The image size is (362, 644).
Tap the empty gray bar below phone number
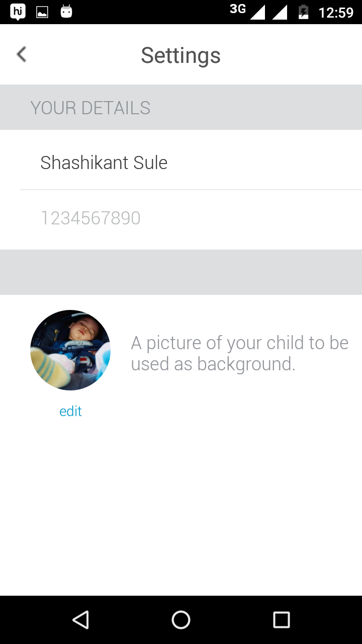181,272
